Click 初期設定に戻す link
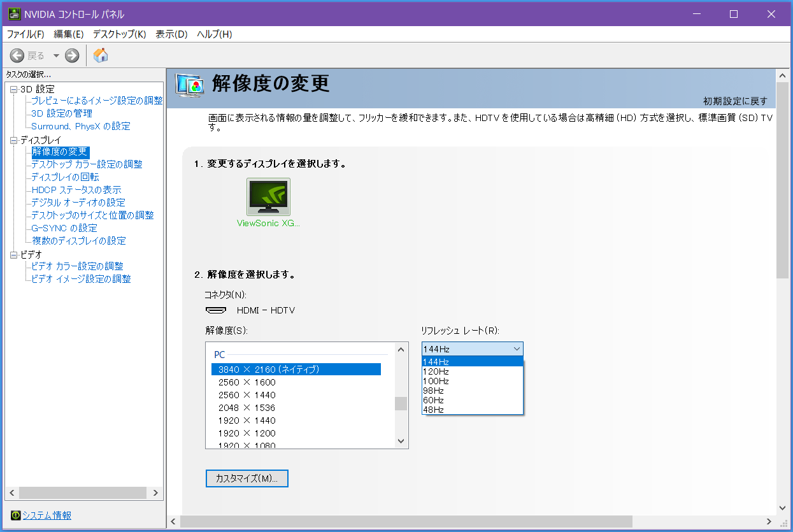This screenshot has height=532, width=793. point(735,101)
